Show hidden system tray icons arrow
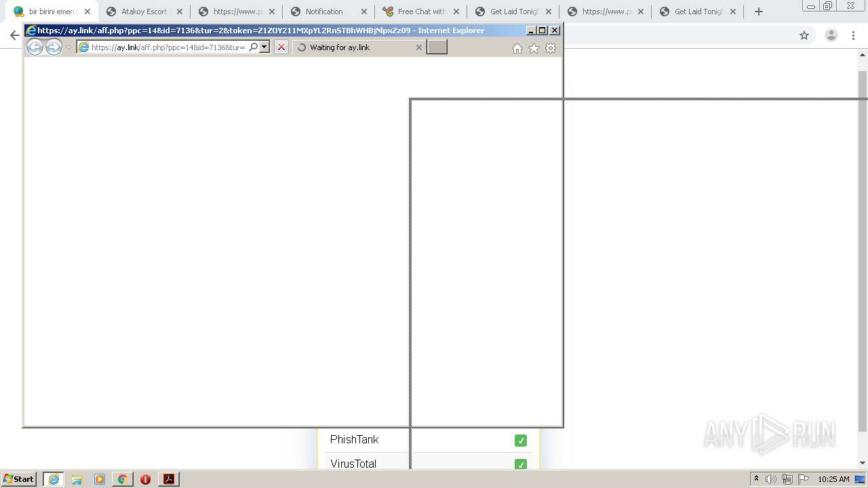This screenshot has height=488, width=868. (x=756, y=479)
